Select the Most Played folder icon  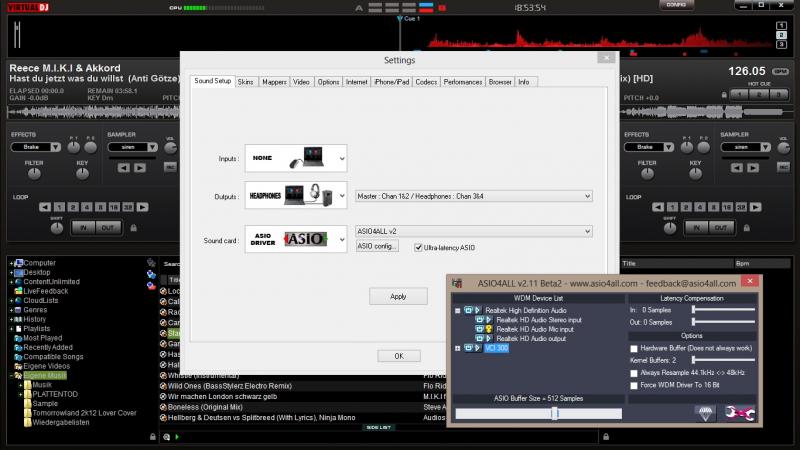17,337
